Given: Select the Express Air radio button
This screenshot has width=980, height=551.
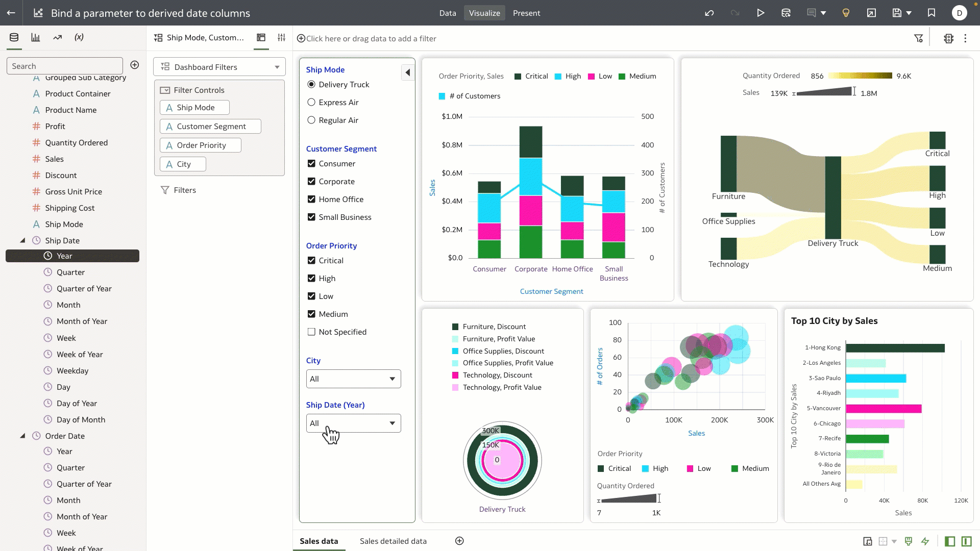Looking at the screenshot, I should (x=311, y=102).
